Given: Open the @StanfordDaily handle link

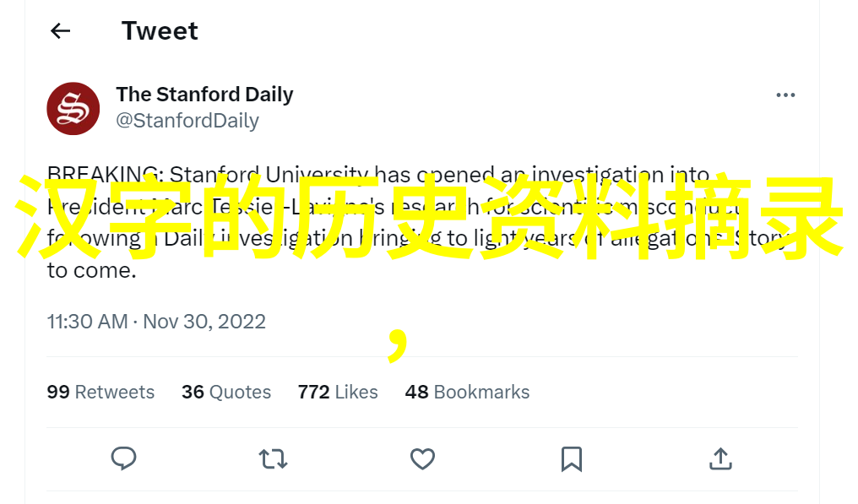Looking at the screenshot, I should tap(187, 121).
